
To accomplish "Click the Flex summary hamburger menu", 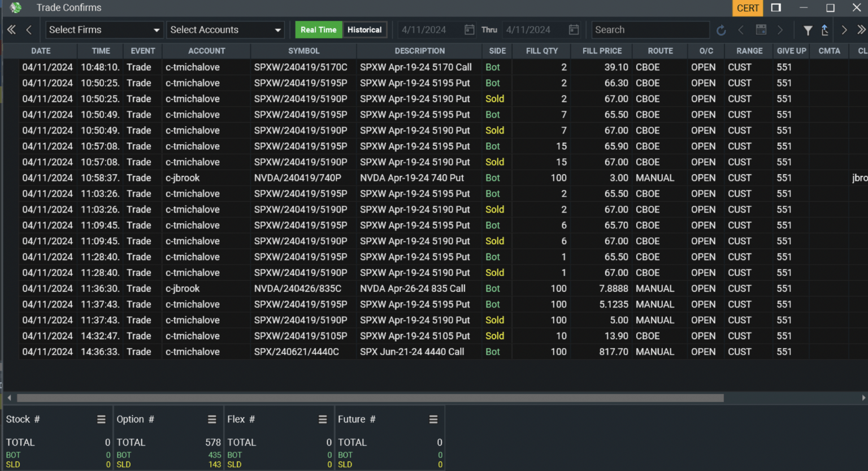I will (323, 420).
